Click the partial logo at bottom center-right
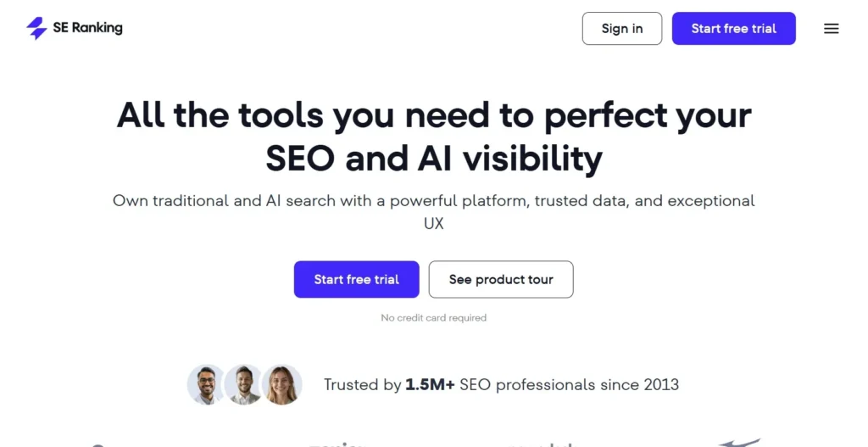 click(541, 443)
